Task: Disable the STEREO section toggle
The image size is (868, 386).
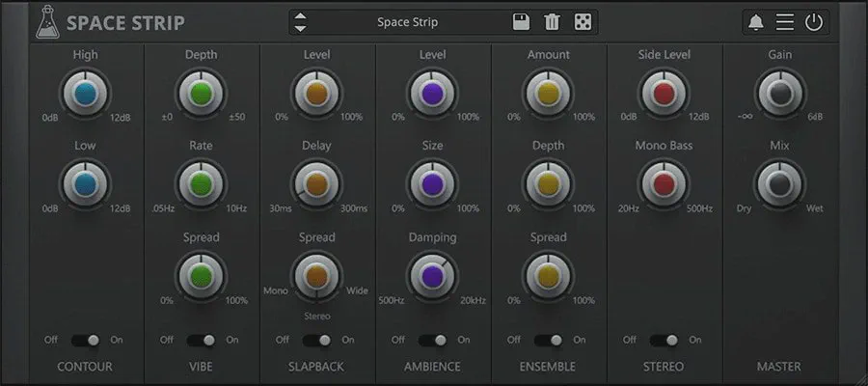Action: (664, 340)
